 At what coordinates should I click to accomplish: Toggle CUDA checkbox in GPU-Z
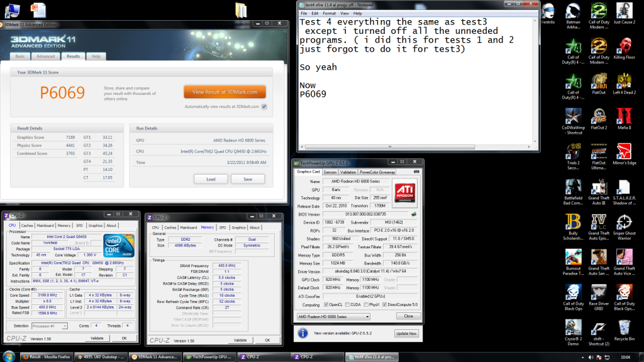tap(347, 305)
